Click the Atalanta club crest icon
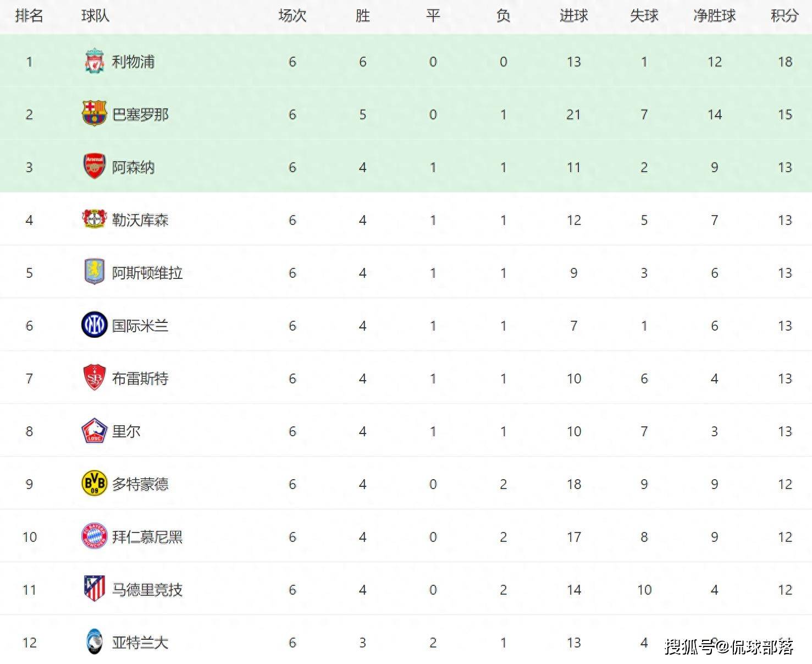812x664 pixels. coord(94,642)
